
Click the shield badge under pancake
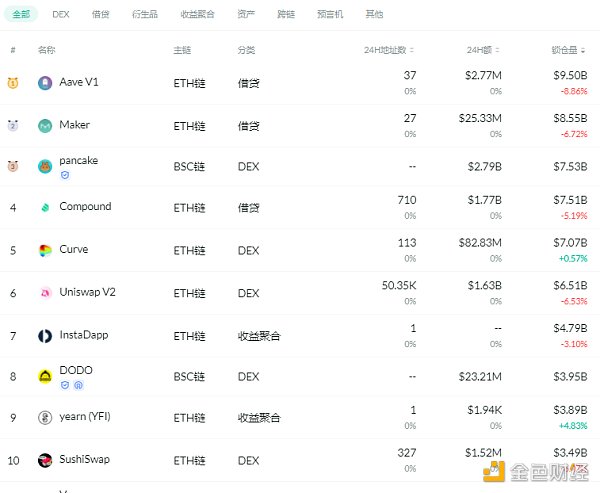tap(65, 175)
